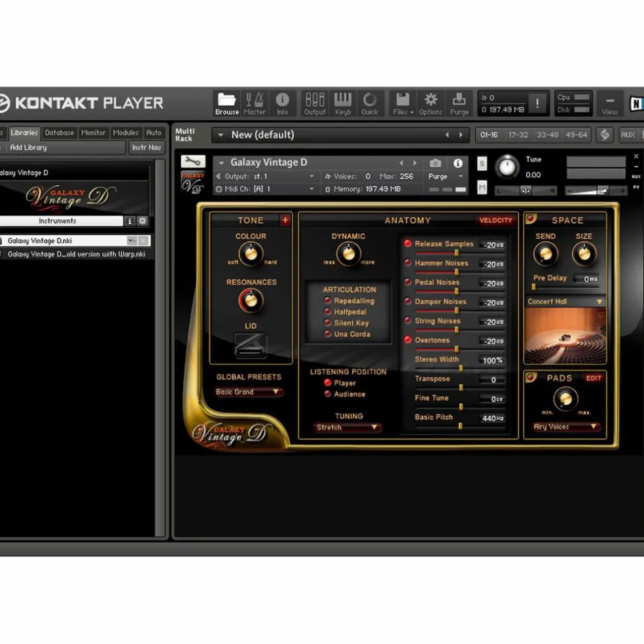The width and height of the screenshot is (644, 644).
Task: Switch to the Modules tab
Action: pyautogui.click(x=126, y=133)
